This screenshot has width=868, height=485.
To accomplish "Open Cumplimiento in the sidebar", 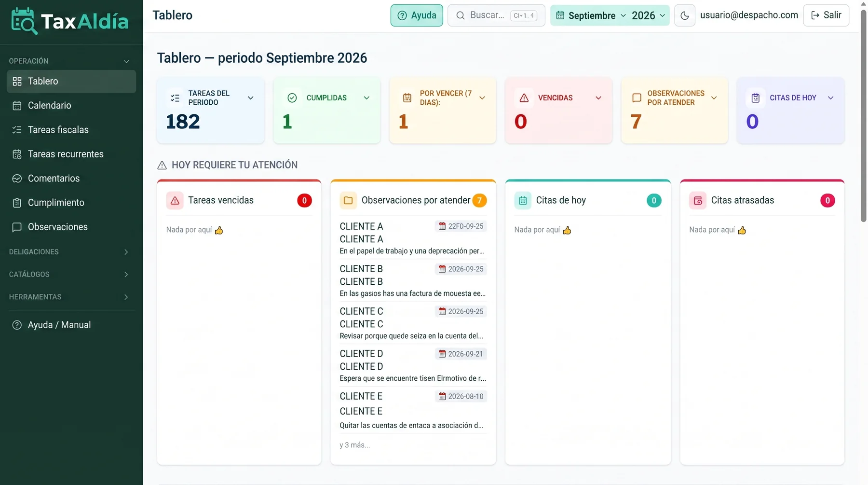I will tap(71, 203).
